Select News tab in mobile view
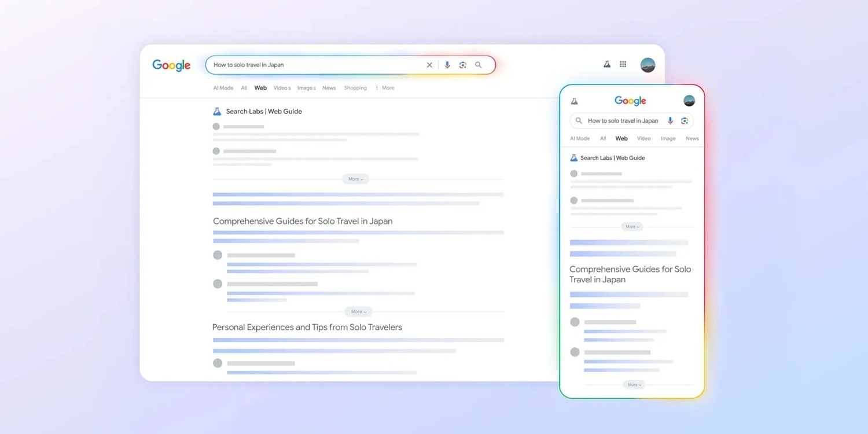The image size is (868, 434). tap(692, 138)
